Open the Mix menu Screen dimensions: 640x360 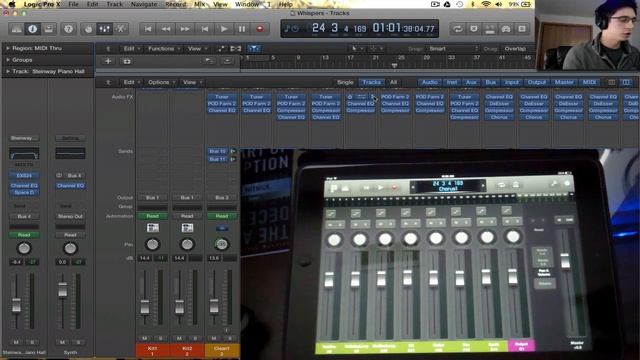pyautogui.click(x=200, y=4)
